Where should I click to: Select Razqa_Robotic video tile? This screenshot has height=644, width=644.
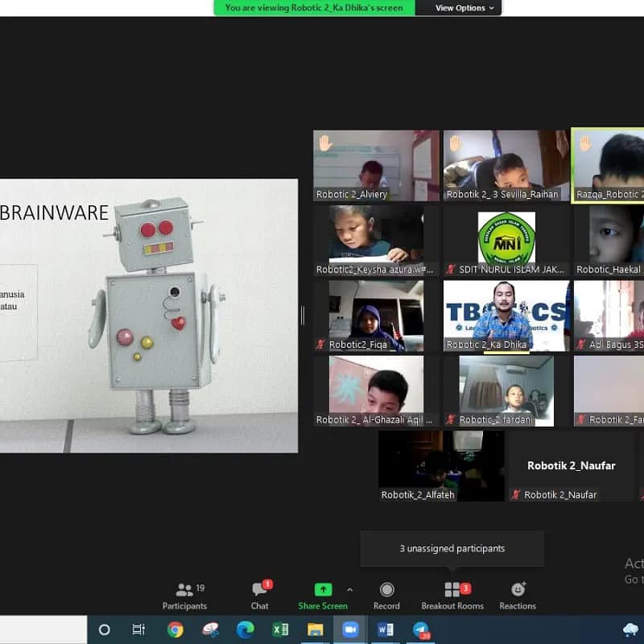point(609,166)
